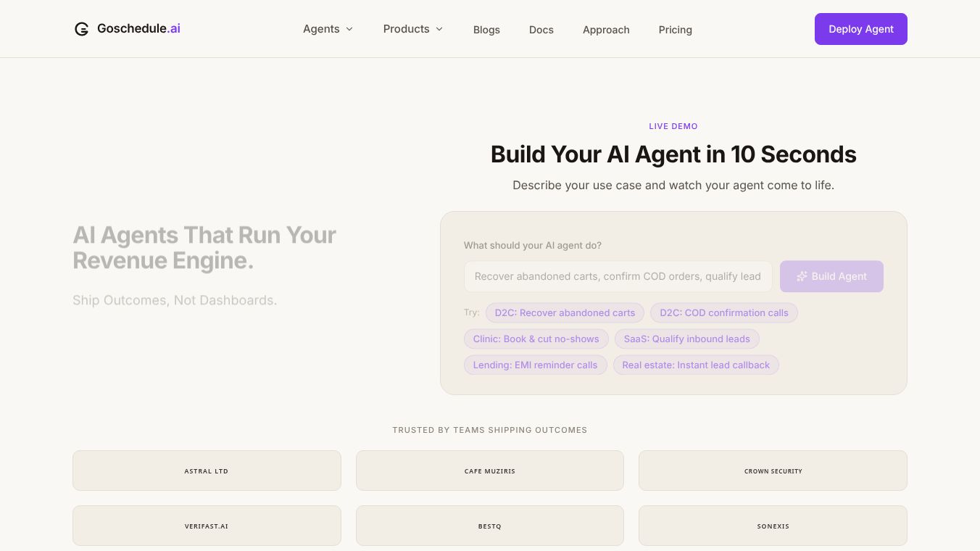The image size is (980, 551).
Task: Expand the Products dropdown menu
Action: click(x=412, y=29)
